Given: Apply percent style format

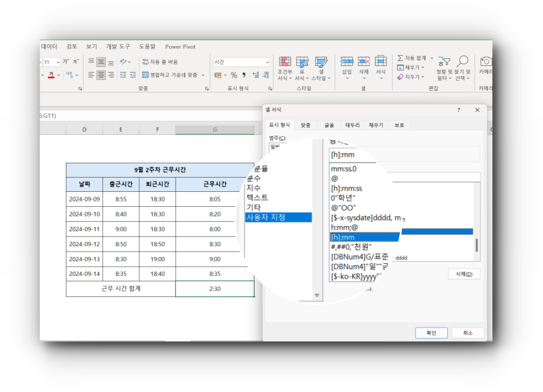Looking at the screenshot, I should tap(233, 75).
